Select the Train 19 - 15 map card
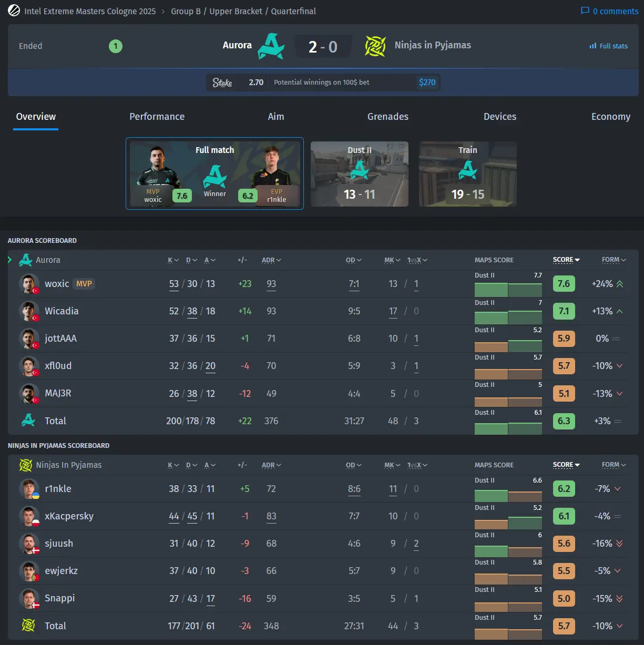Screen dimensions: 644x645 point(468,174)
